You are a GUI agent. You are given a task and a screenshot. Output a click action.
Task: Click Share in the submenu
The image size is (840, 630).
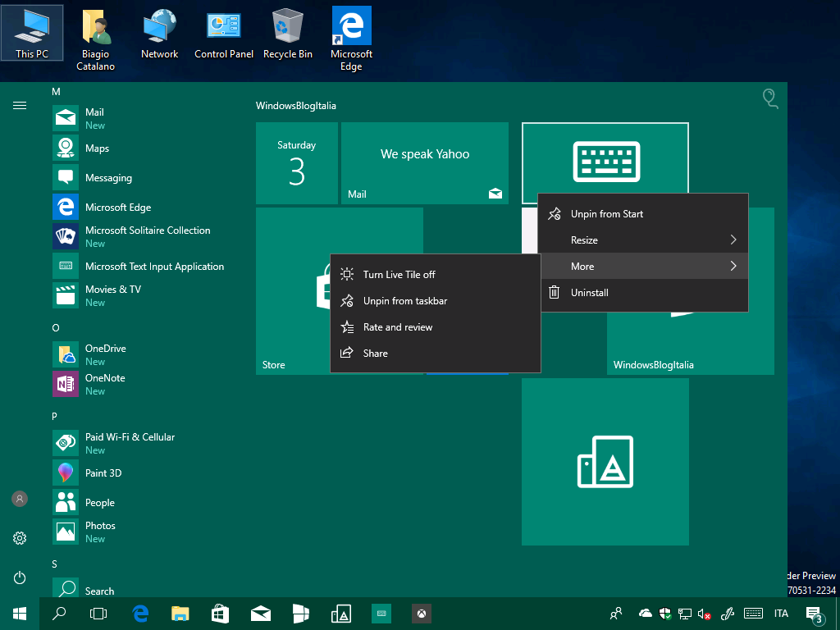(x=436, y=353)
